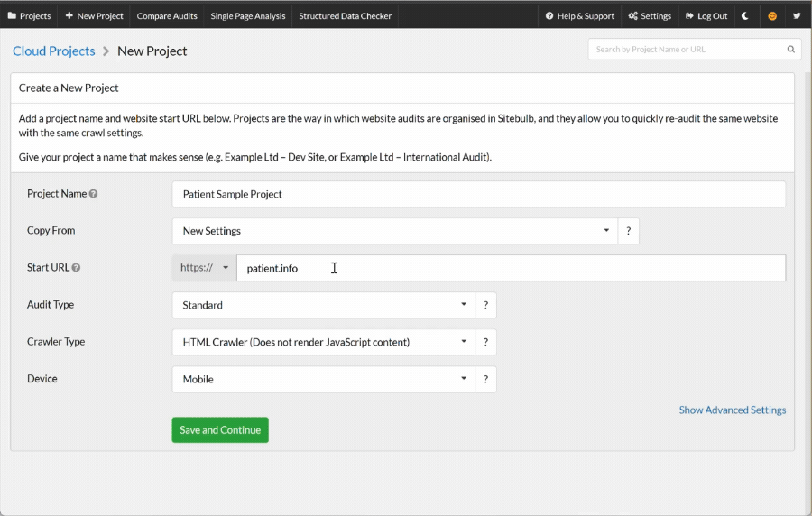
Task: Click the 'Create a New Project' heading
Action: pyautogui.click(x=69, y=88)
